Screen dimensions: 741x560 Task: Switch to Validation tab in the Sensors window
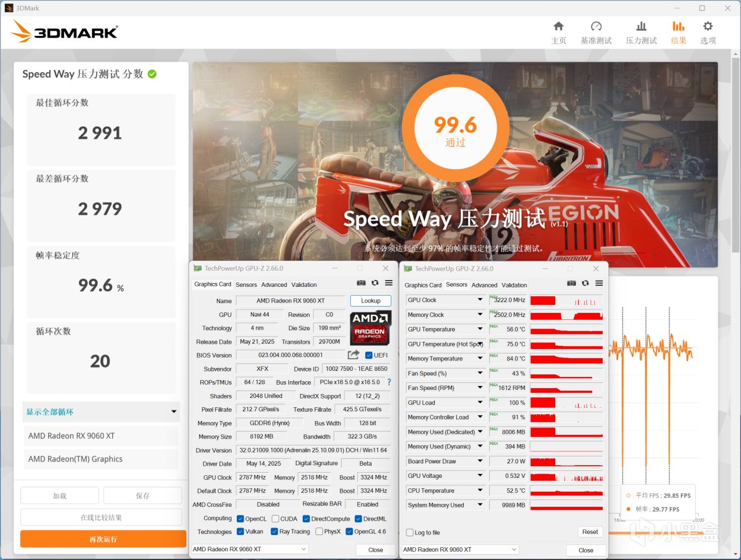click(x=514, y=285)
